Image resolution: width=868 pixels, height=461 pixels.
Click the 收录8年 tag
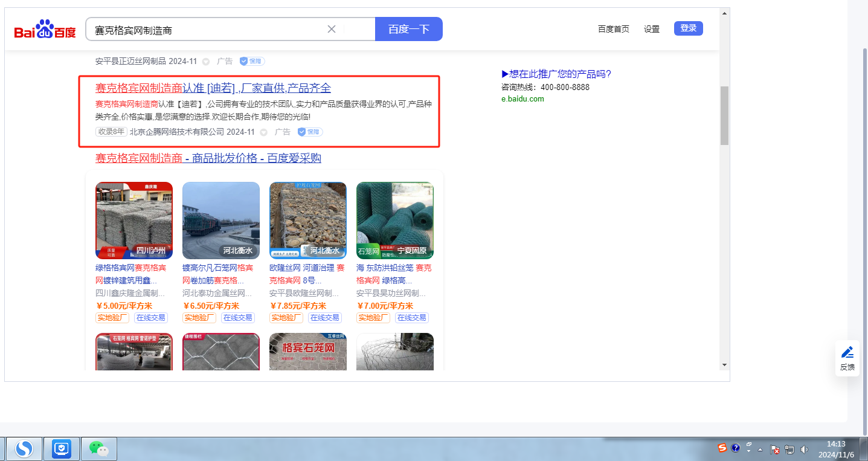point(111,132)
